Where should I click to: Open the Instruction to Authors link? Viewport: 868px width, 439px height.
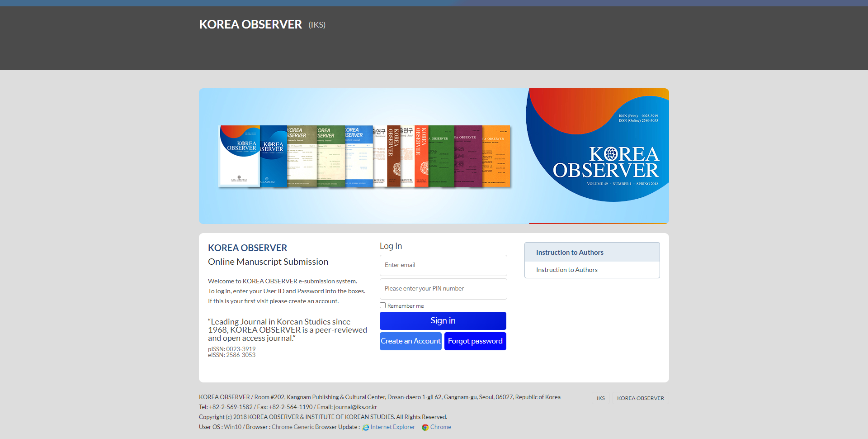[566, 270]
